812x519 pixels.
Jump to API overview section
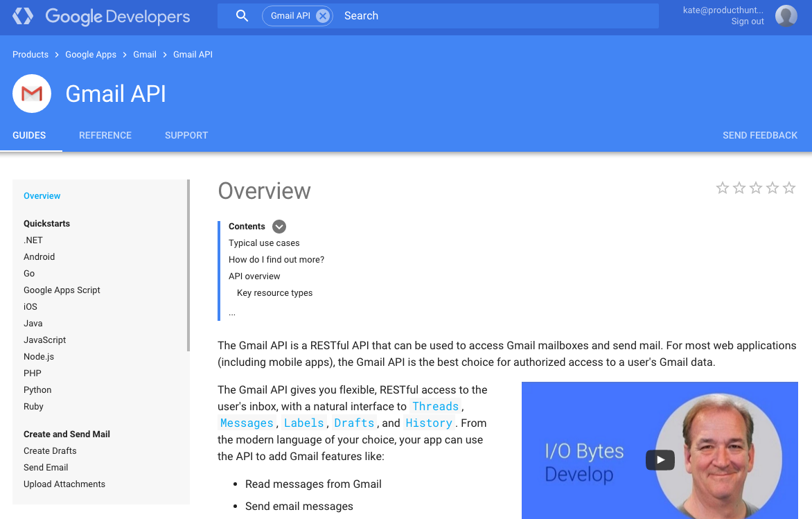point(254,276)
